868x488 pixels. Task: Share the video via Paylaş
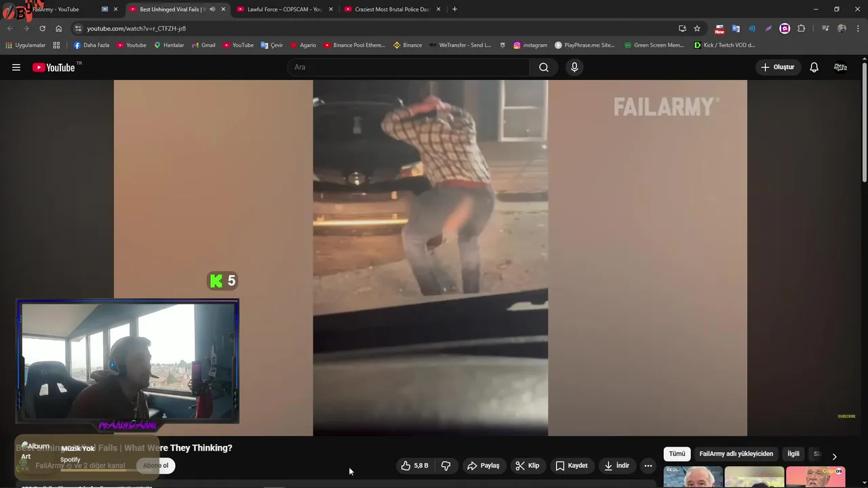484,466
